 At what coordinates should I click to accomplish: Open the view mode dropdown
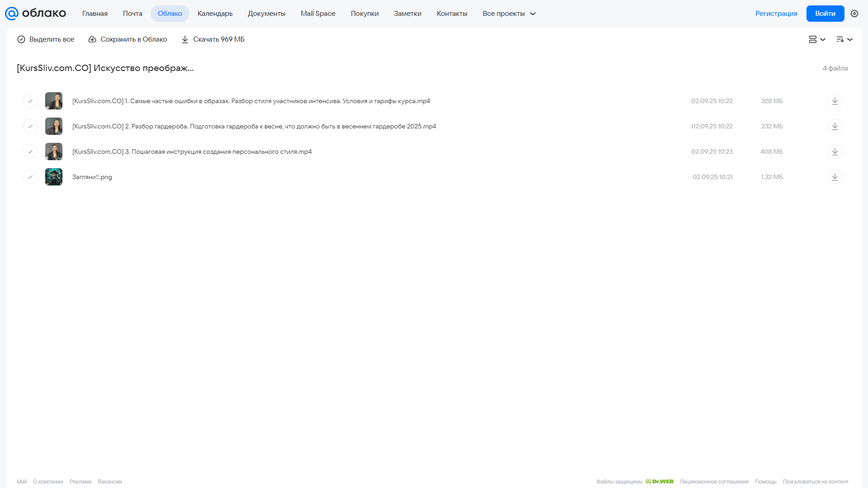pyautogui.click(x=817, y=39)
